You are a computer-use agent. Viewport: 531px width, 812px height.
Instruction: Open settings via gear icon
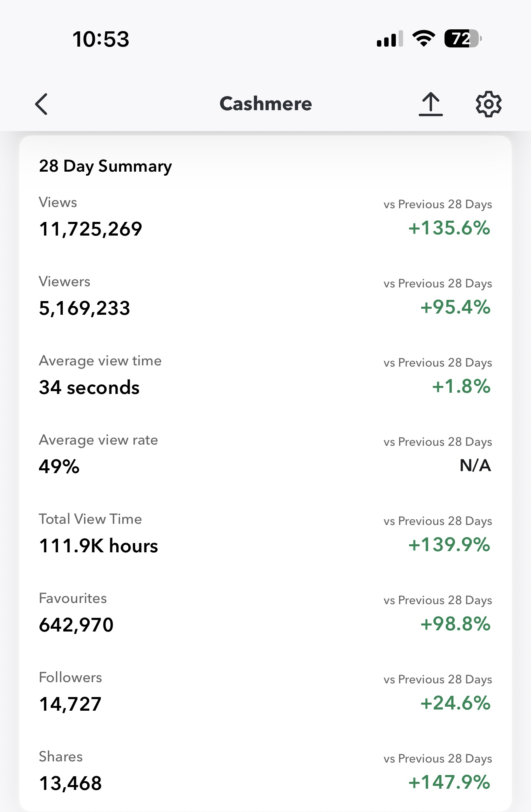[488, 104]
